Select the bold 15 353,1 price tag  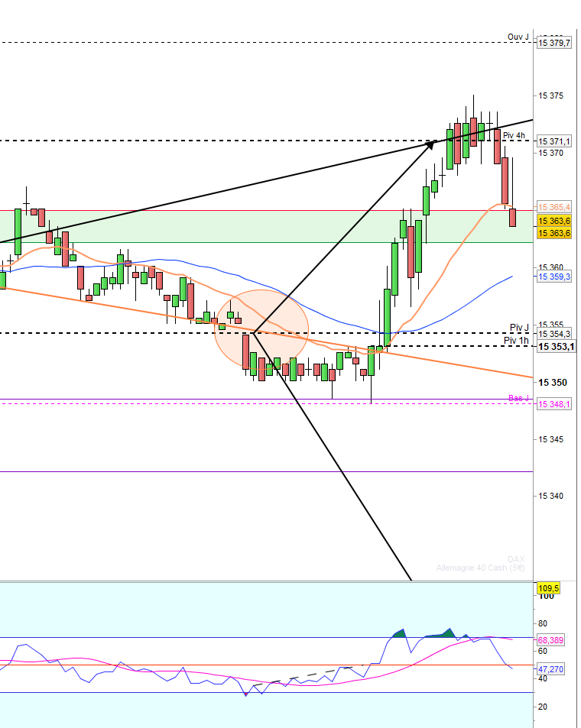(x=556, y=347)
